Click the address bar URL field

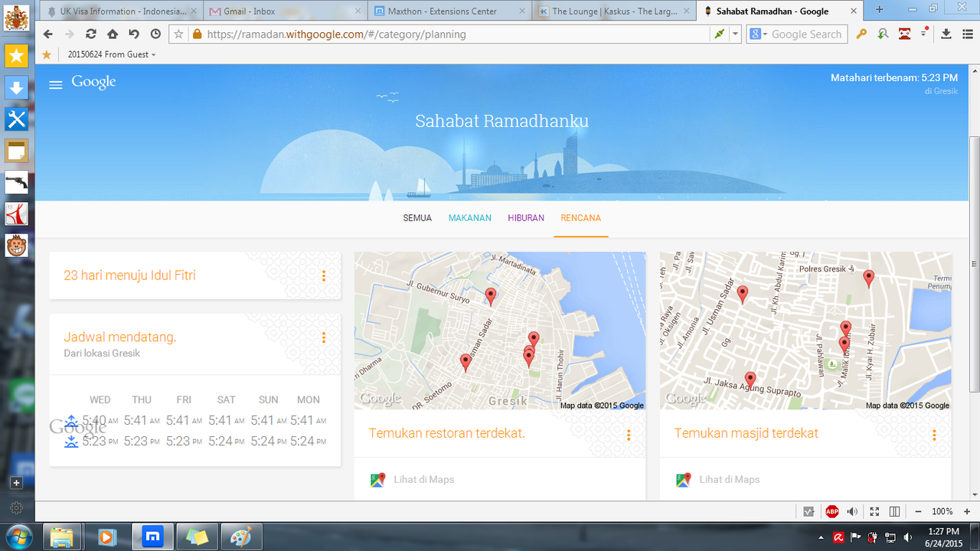[x=456, y=34]
